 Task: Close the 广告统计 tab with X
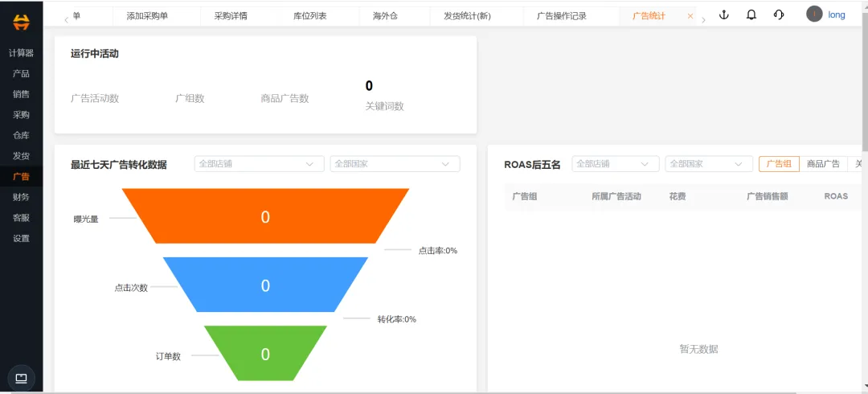click(690, 16)
